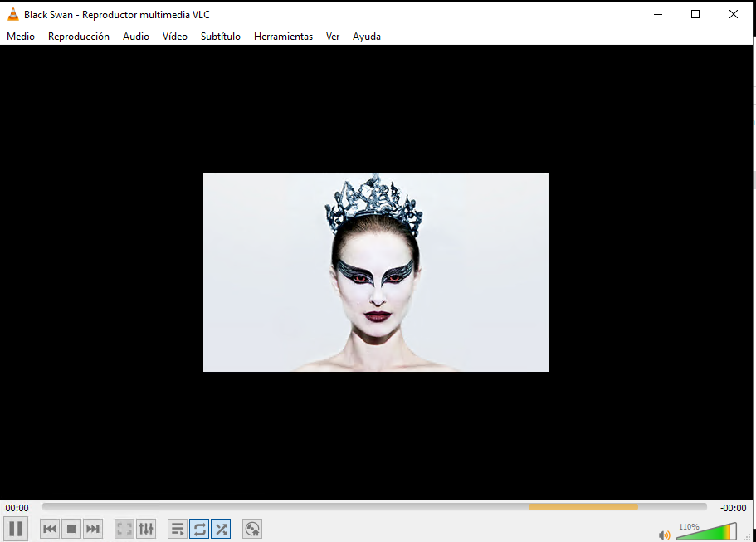Skip to previous media item
Viewport: 756px width, 542px height.
click(50, 529)
